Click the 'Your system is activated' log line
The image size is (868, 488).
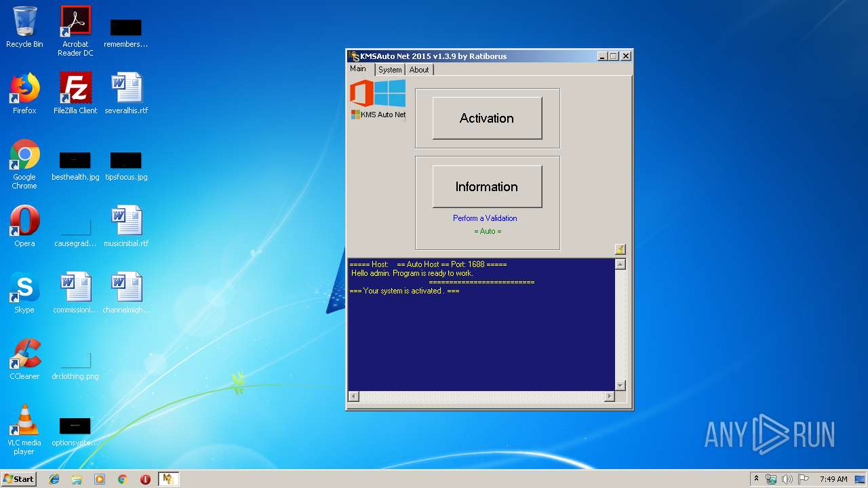coord(404,291)
